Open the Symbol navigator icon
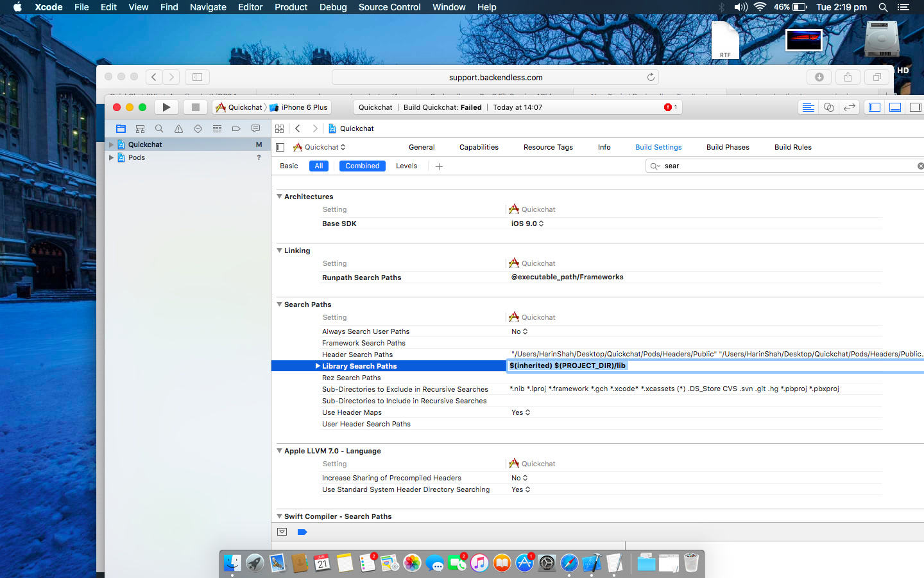This screenshot has width=924, height=578. 140,128
